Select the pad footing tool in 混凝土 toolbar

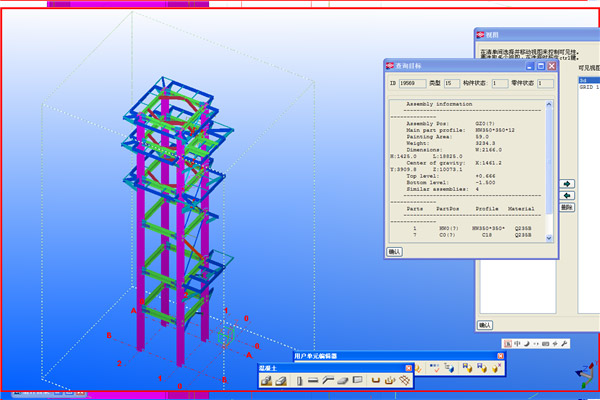268,380
